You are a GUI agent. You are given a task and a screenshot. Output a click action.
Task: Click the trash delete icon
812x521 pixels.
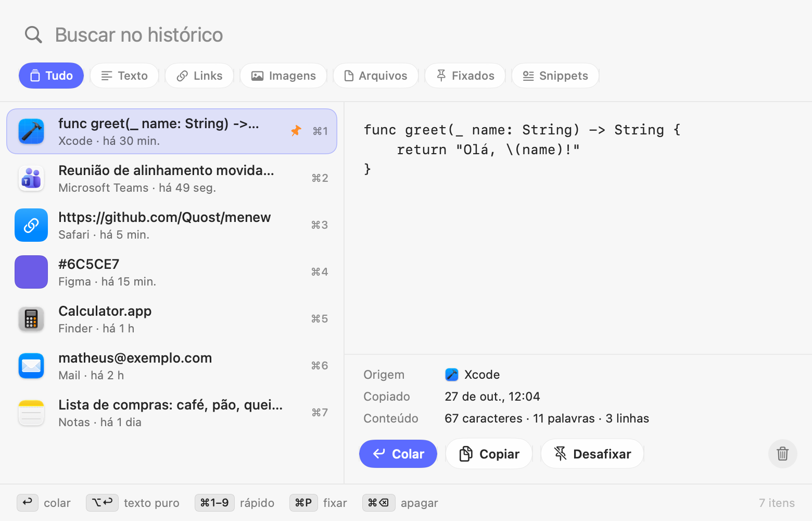point(783,454)
